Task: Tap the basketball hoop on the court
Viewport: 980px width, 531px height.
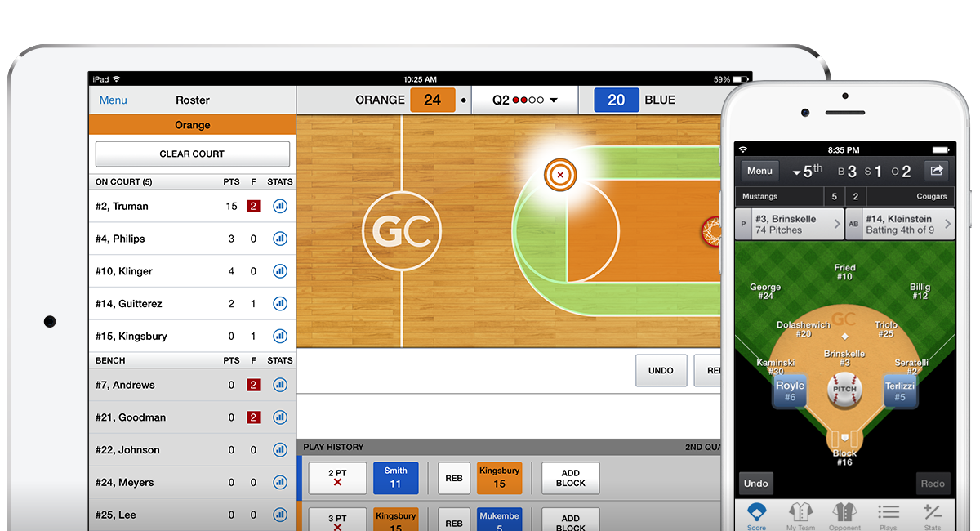Action: [712, 231]
